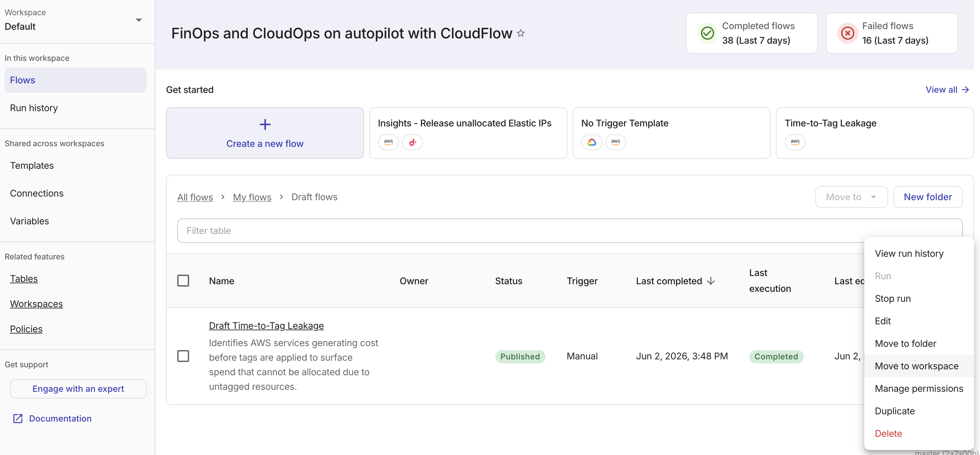This screenshot has height=455, width=980.
Task: Click red X icon in Failed flows
Action: point(847,33)
